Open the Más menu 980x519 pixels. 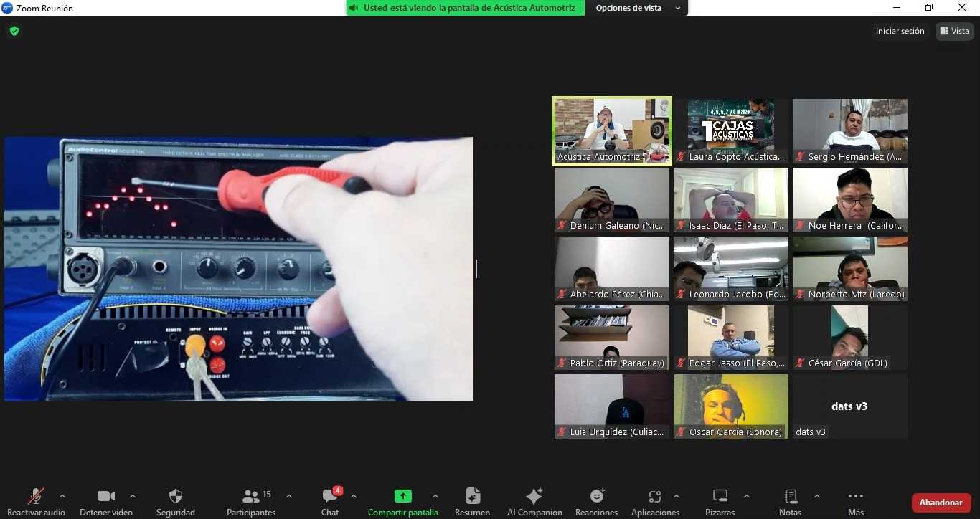[x=855, y=496]
